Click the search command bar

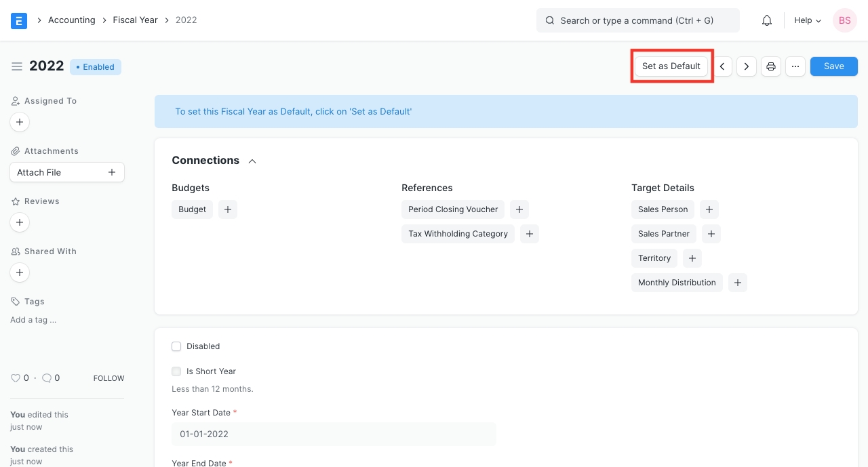637,20
